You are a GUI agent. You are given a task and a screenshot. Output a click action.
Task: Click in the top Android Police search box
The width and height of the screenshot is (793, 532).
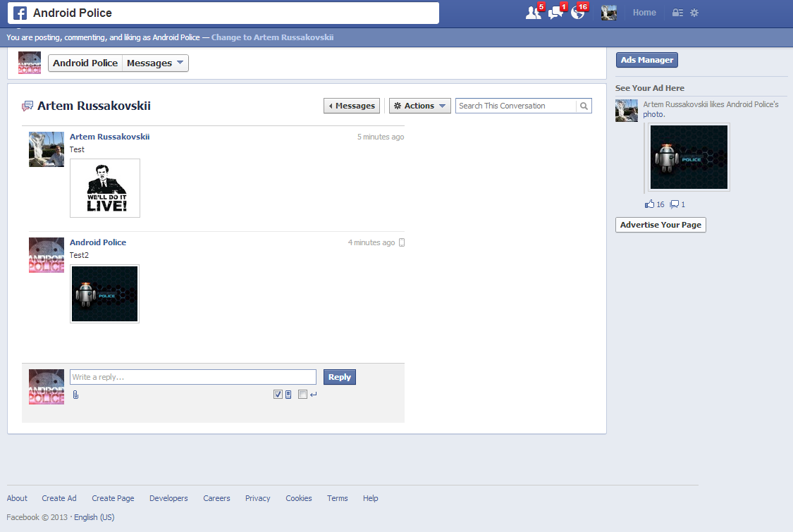click(223, 13)
